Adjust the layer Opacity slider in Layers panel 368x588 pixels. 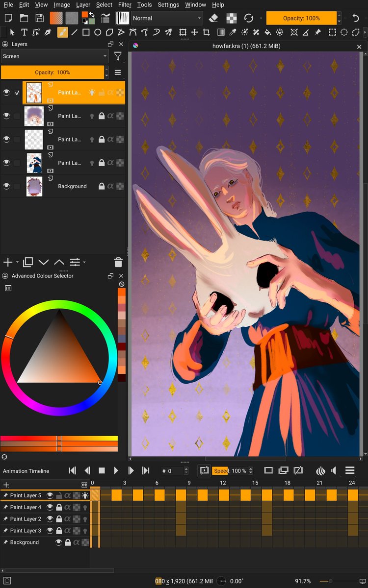[53, 73]
